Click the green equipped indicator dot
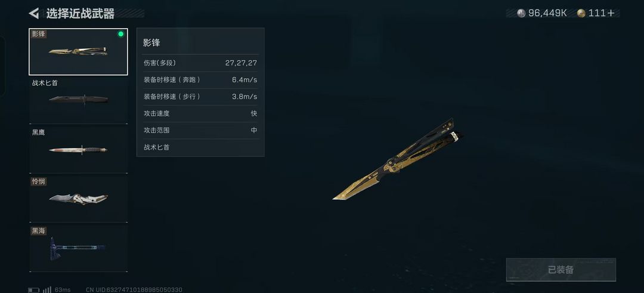 [120, 34]
